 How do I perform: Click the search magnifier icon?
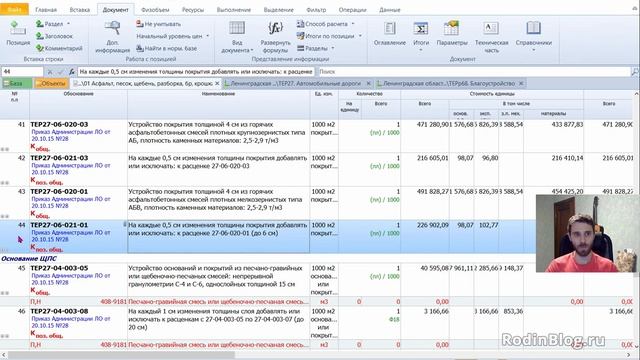635,72
